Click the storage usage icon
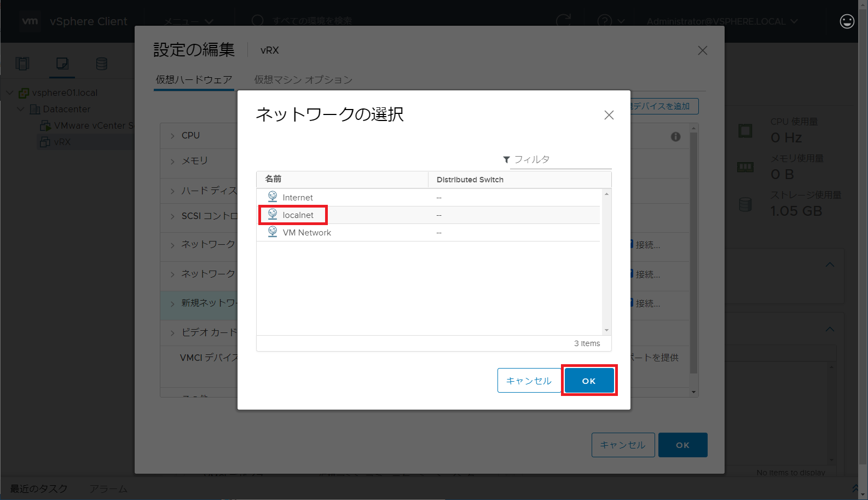 pos(745,204)
